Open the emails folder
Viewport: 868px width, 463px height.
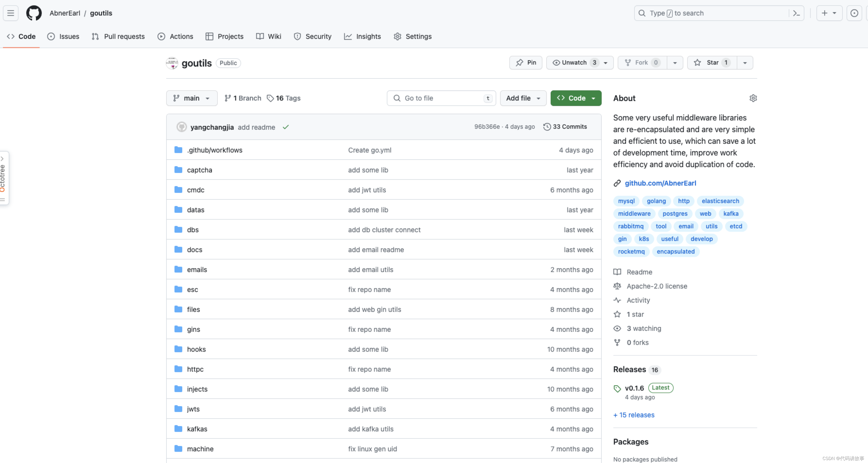(x=197, y=269)
